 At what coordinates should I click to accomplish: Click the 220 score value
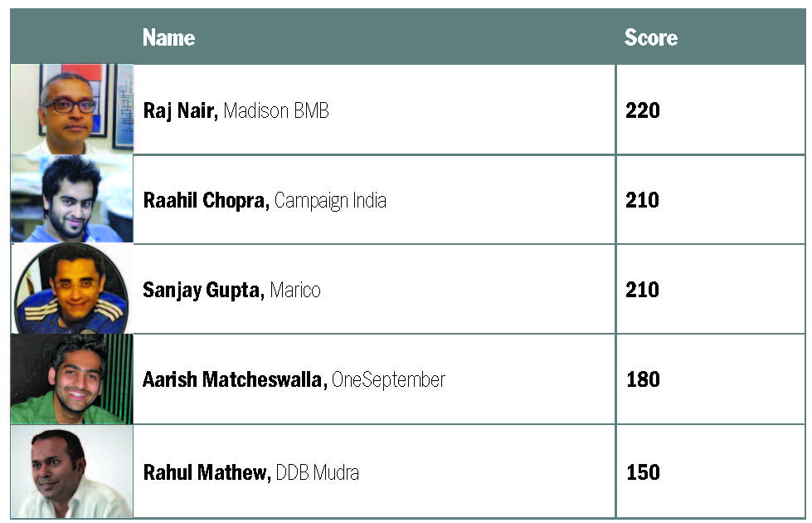coord(643,110)
